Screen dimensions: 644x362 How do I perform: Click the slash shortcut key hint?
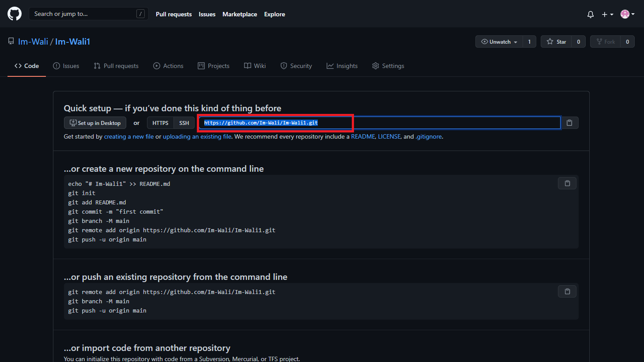pyautogui.click(x=140, y=14)
